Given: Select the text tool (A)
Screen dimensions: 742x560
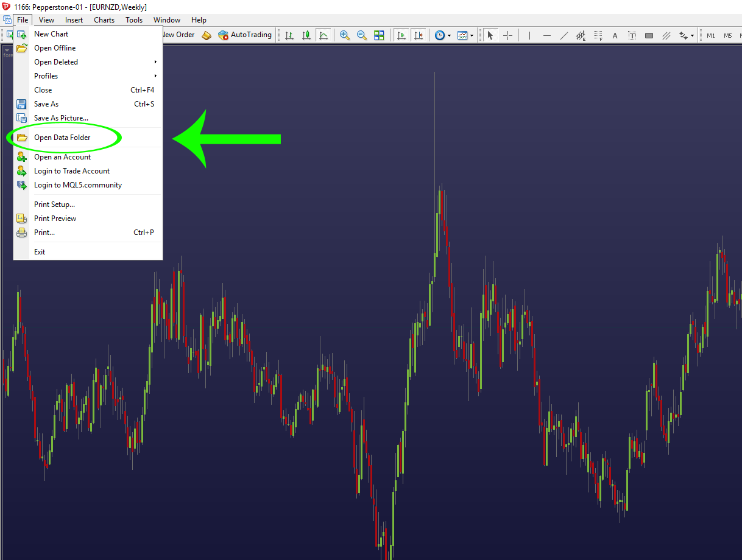Looking at the screenshot, I should pyautogui.click(x=615, y=35).
